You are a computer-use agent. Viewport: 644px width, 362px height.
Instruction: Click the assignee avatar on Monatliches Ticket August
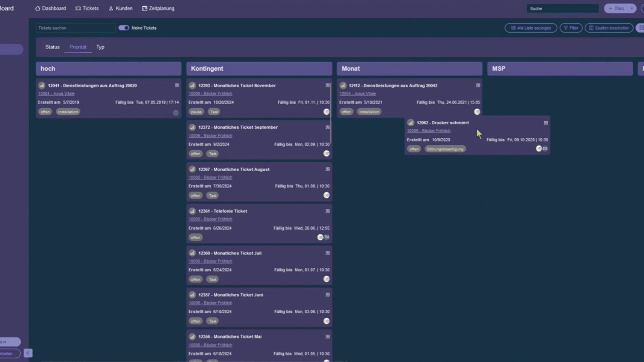point(326,195)
